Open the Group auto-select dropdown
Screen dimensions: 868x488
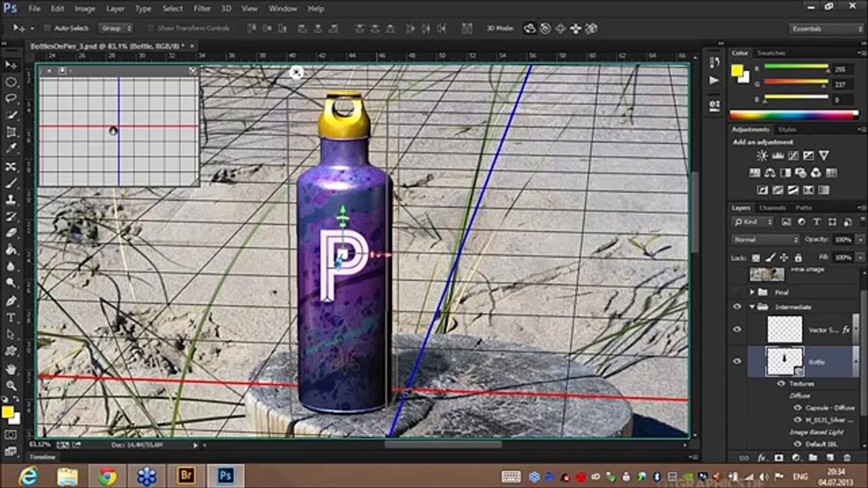point(116,28)
